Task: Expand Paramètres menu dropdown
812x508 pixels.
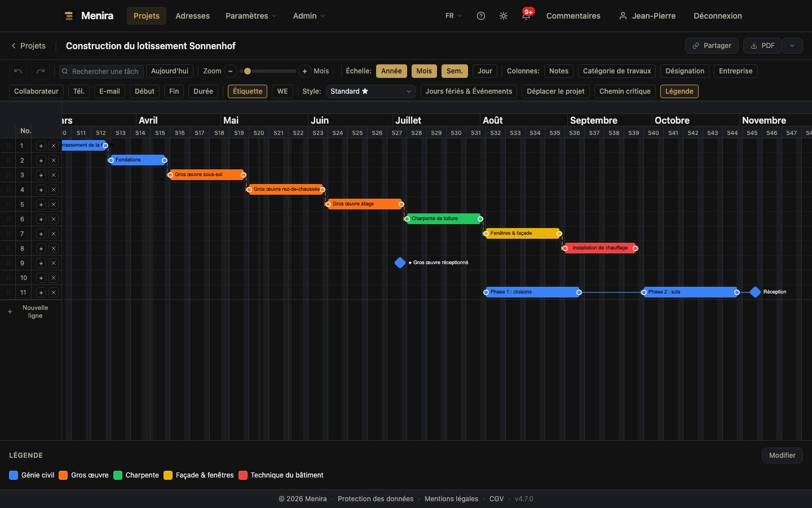Action: 251,16
